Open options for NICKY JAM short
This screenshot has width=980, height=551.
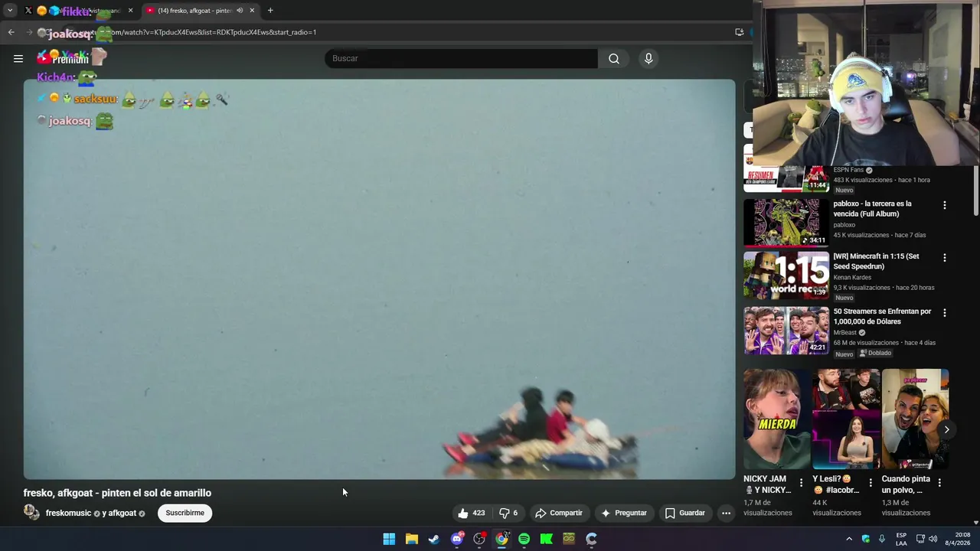click(801, 482)
